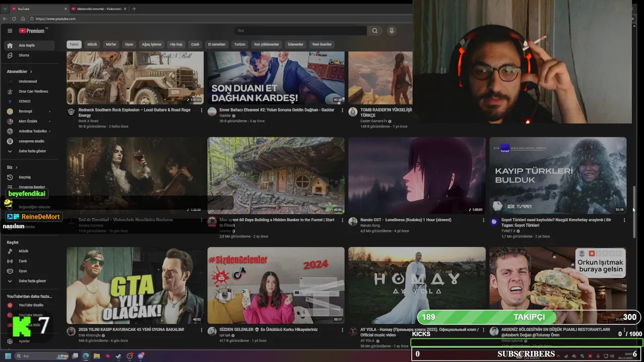
Task: Expand Abonelikler section chevron
Action: [31, 72]
